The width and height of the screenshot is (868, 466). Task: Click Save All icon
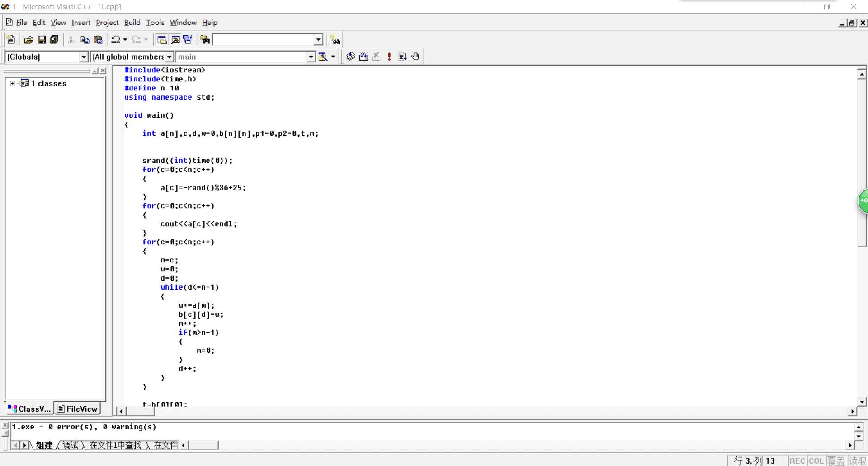click(54, 40)
